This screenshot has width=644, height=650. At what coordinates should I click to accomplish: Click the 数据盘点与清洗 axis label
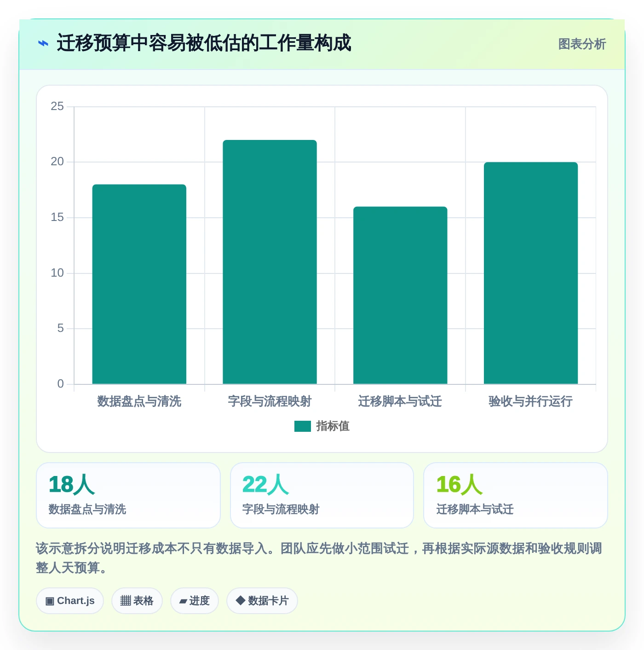(x=139, y=401)
